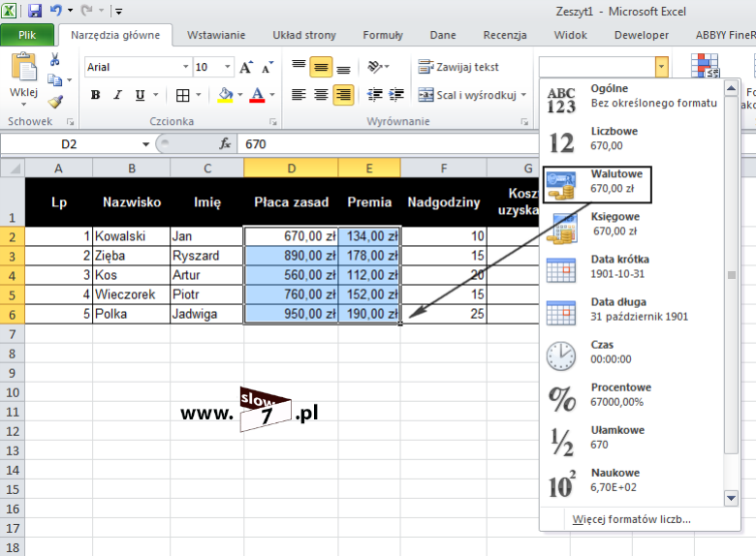
Task: Switch to the Dane tab
Action: tap(443, 35)
